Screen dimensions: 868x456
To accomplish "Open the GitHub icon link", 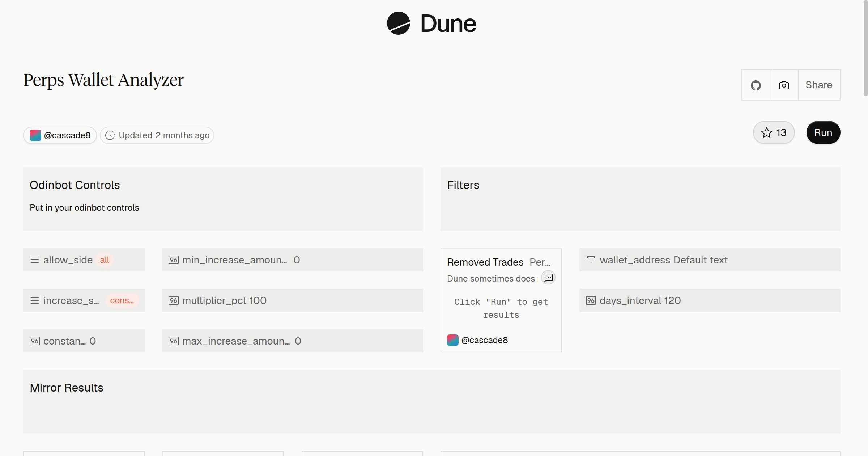I will (756, 85).
